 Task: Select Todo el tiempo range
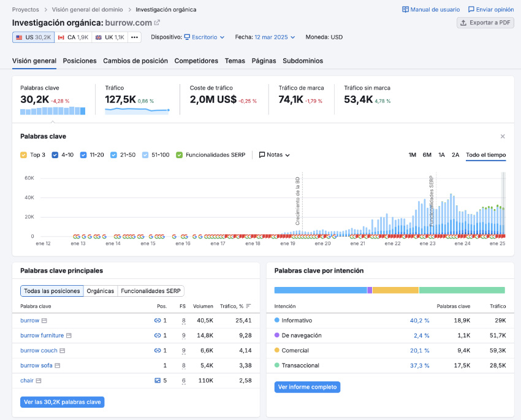click(486, 155)
